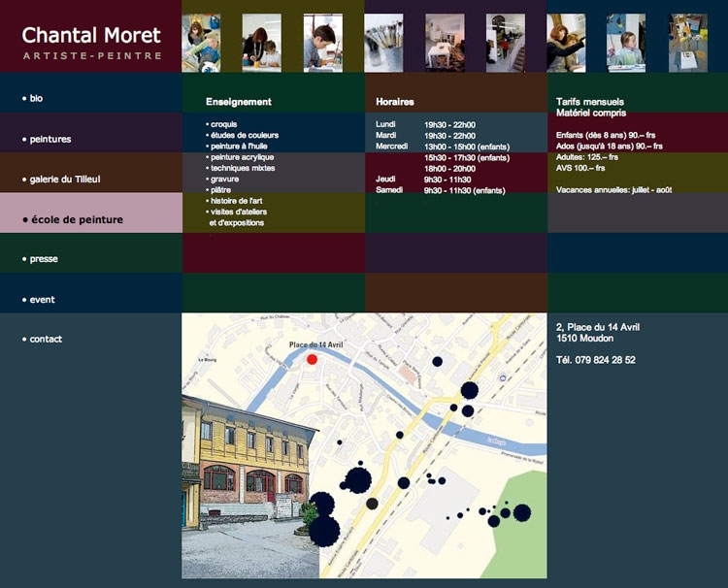Go to the contact page

46,340
